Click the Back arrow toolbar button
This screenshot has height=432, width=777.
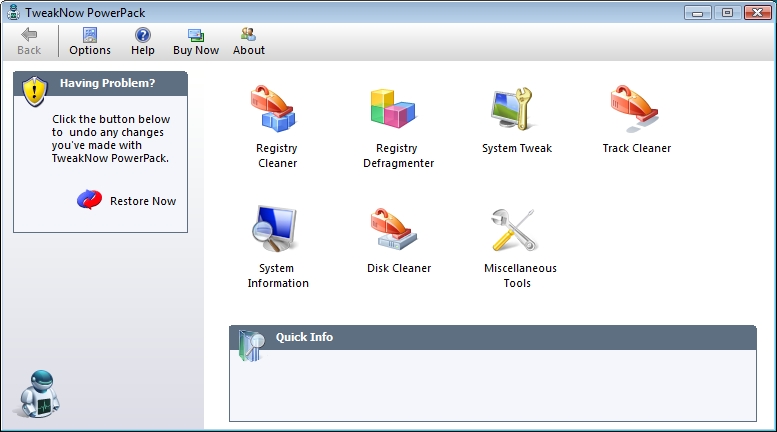pos(29,42)
